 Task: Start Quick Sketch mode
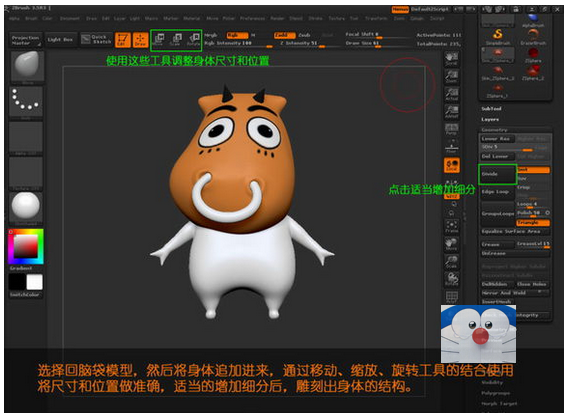tap(96, 39)
